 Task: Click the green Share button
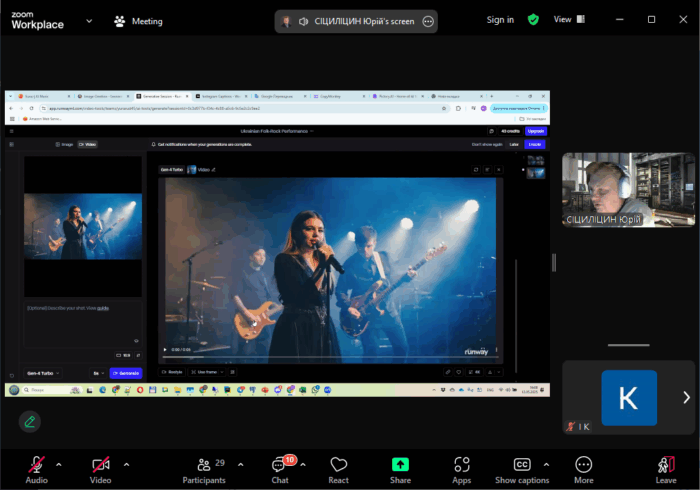pyautogui.click(x=400, y=465)
